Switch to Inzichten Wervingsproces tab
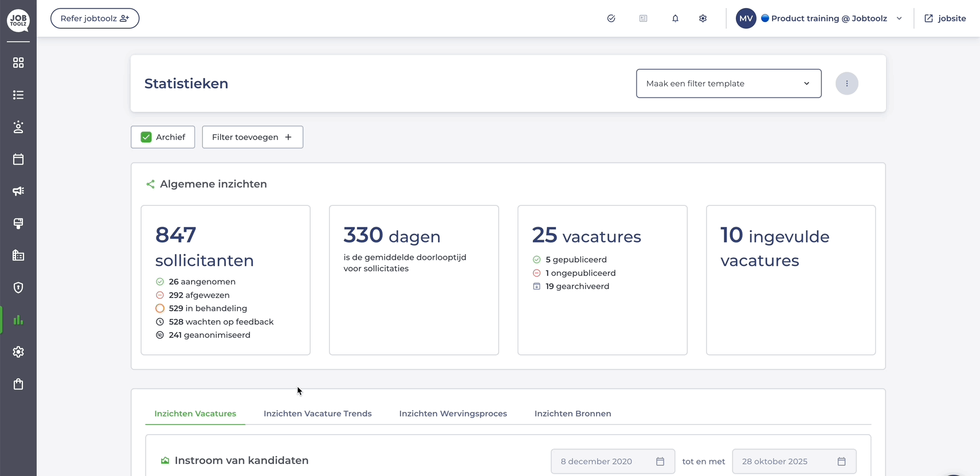Screen dimensions: 980x476 453,413
